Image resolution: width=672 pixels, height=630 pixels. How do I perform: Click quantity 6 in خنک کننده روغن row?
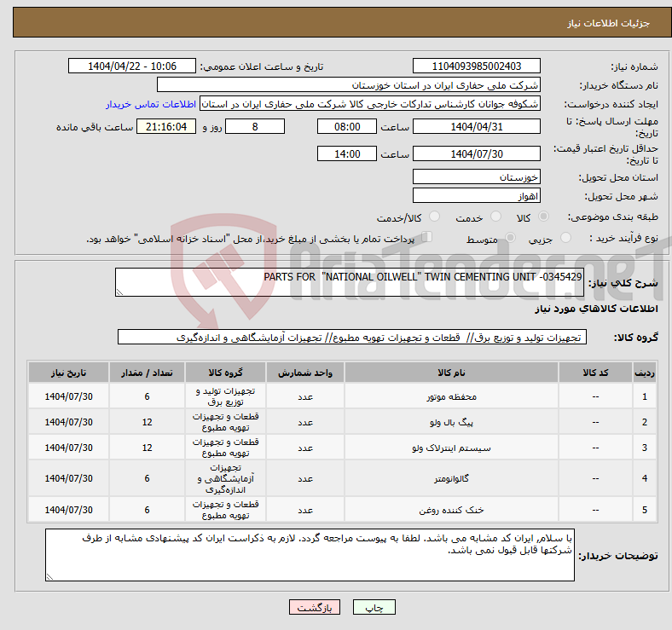[147, 510]
